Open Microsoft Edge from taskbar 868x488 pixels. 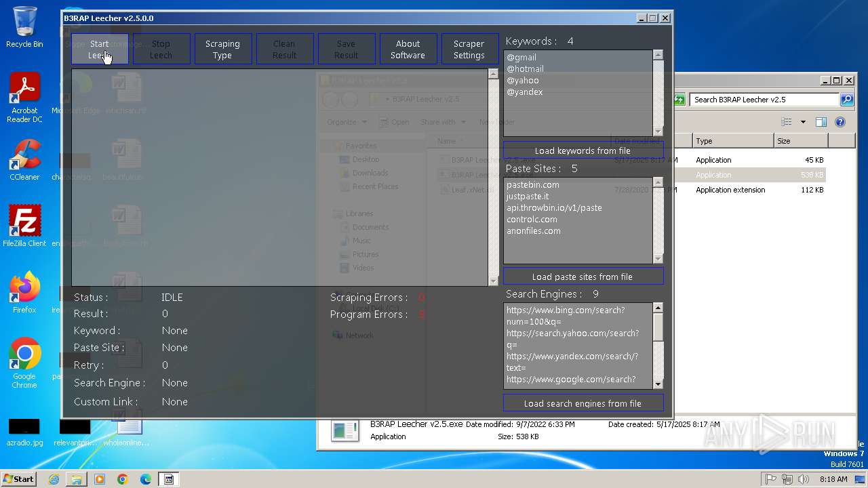pyautogui.click(x=146, y=479)
